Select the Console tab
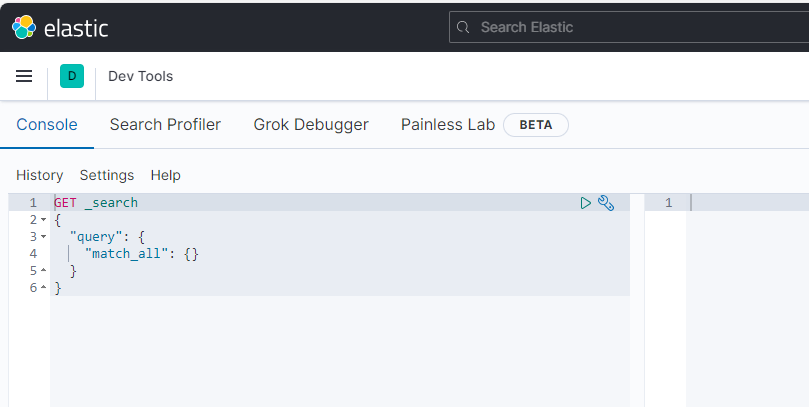Image resolution: width=809 pixels, height=407 pixels. pos(47,125)
